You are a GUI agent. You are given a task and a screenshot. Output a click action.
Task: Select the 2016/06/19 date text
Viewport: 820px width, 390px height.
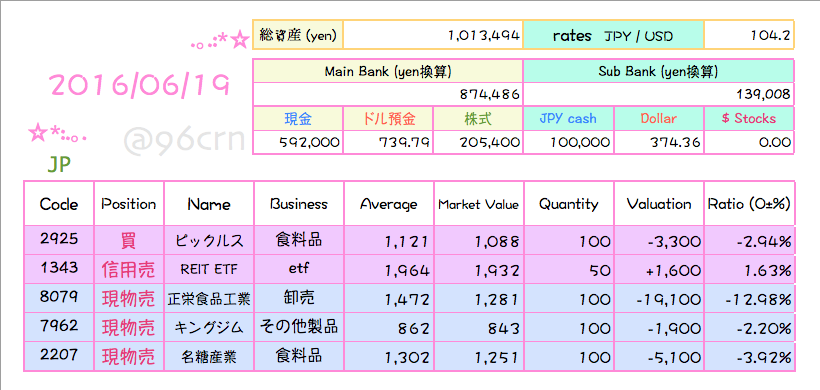pyautogui.click(x=139, y=84)
